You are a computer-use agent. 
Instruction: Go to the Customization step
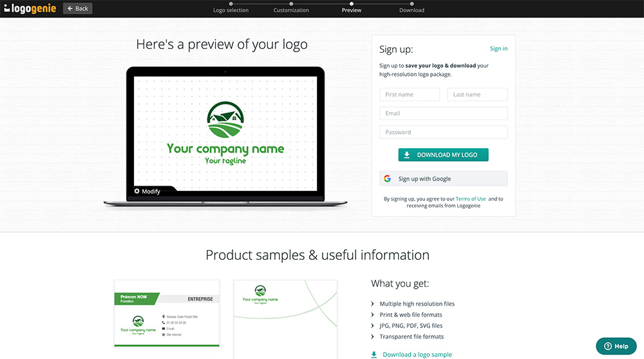(x=291, y=10)
